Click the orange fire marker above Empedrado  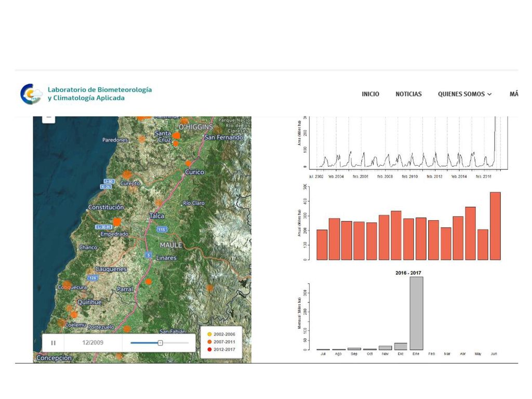click(x=117, y=222)
